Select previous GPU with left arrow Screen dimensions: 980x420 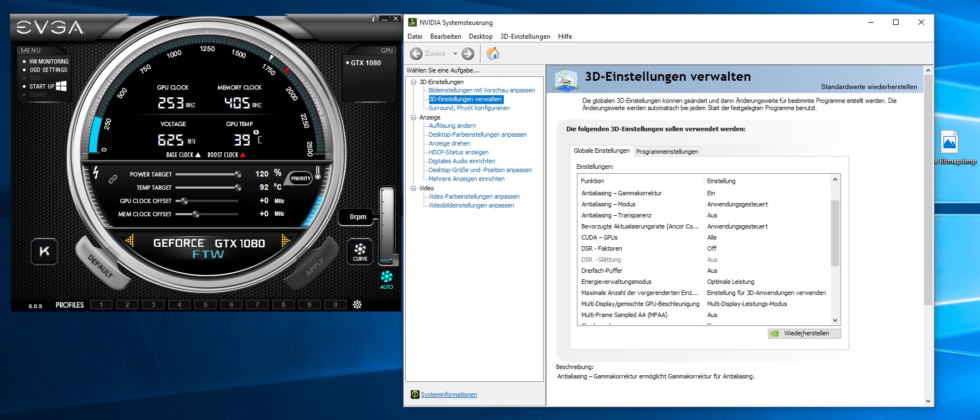click(x=130, y=240)
